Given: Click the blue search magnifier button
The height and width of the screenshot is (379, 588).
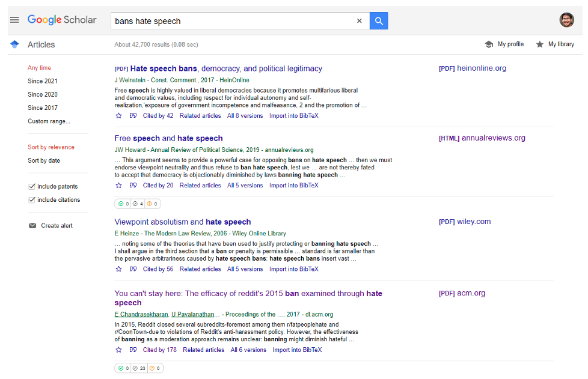Looking at the screenshot, I should click(x=379, y=21).
